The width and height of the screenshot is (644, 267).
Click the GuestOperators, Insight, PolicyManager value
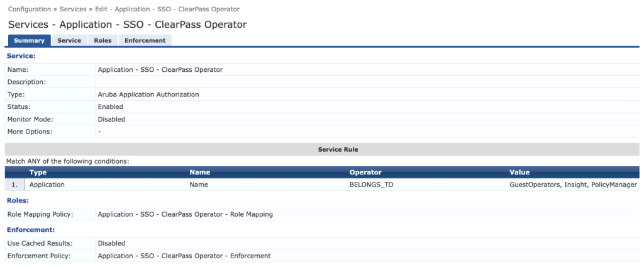point(571,185)
